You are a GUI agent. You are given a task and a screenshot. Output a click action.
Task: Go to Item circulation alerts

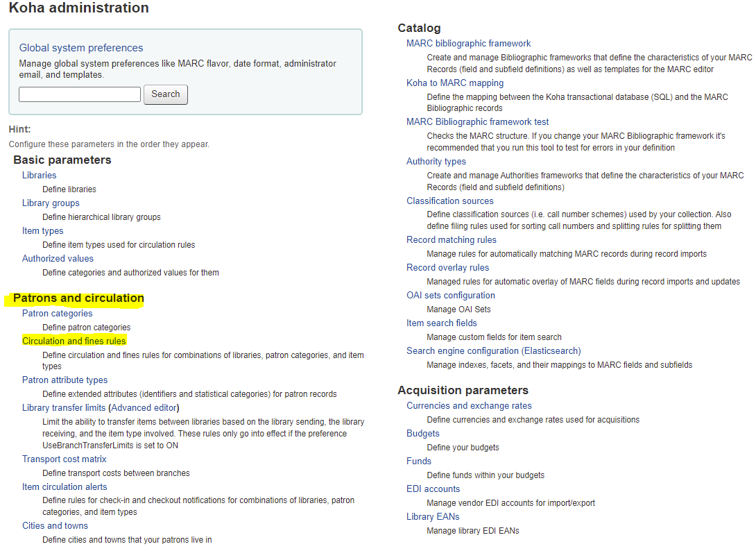[65, 487]
